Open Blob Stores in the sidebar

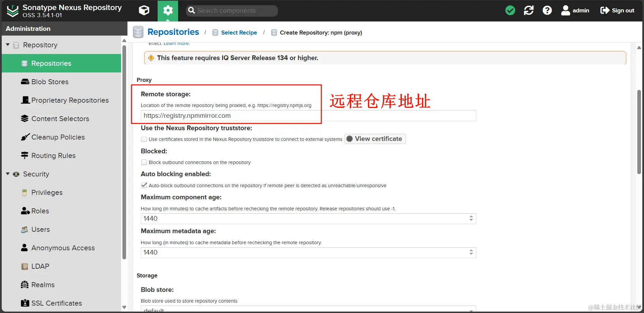[x=61, y=82]
